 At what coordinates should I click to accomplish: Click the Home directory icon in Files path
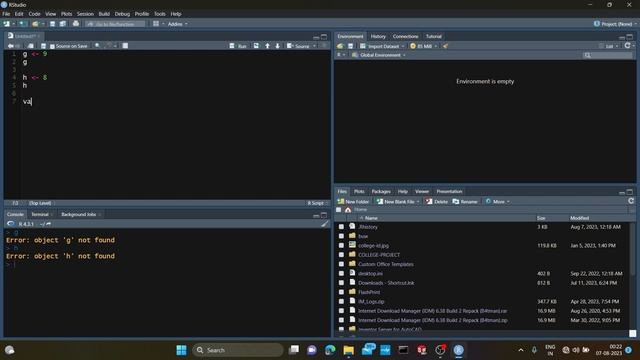click(348, 210)
